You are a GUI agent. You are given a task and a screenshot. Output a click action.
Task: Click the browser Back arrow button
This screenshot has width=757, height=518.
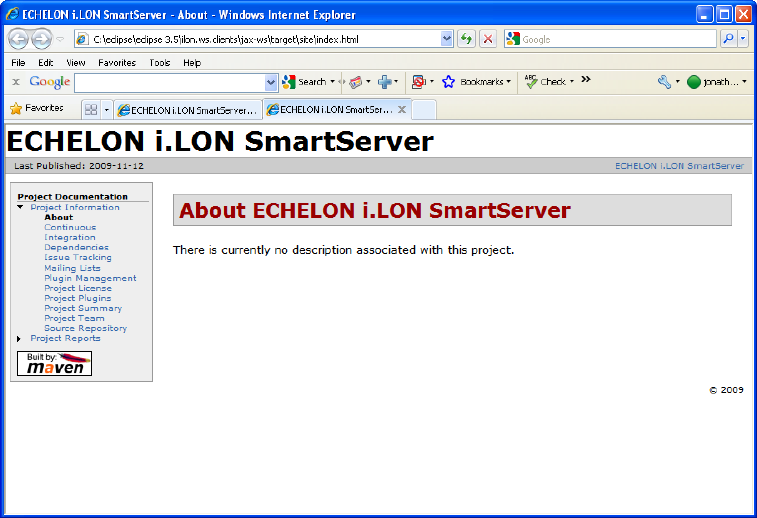tap(18, 39)
